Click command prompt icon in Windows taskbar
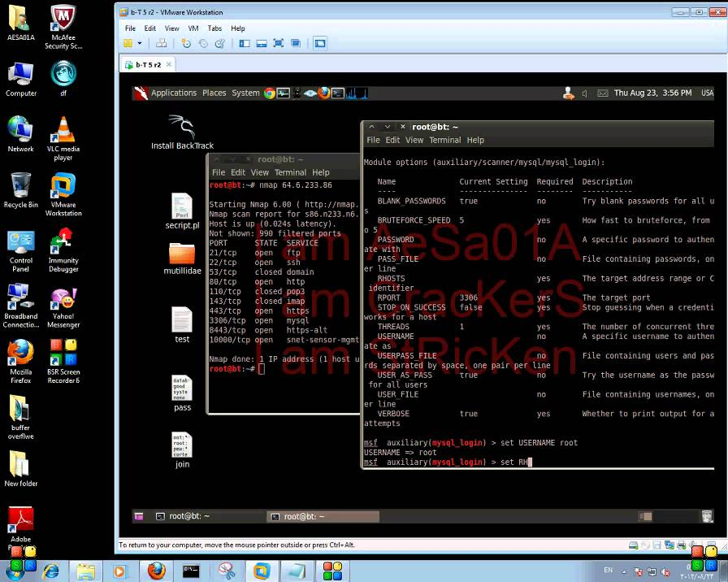The image size is (728, 582). [x=191, y=571]
